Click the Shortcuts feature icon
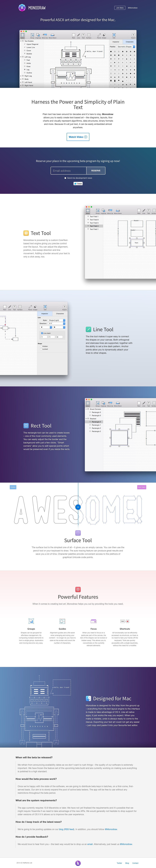Screen dimensions: 156x868 (x=125, y=621)
